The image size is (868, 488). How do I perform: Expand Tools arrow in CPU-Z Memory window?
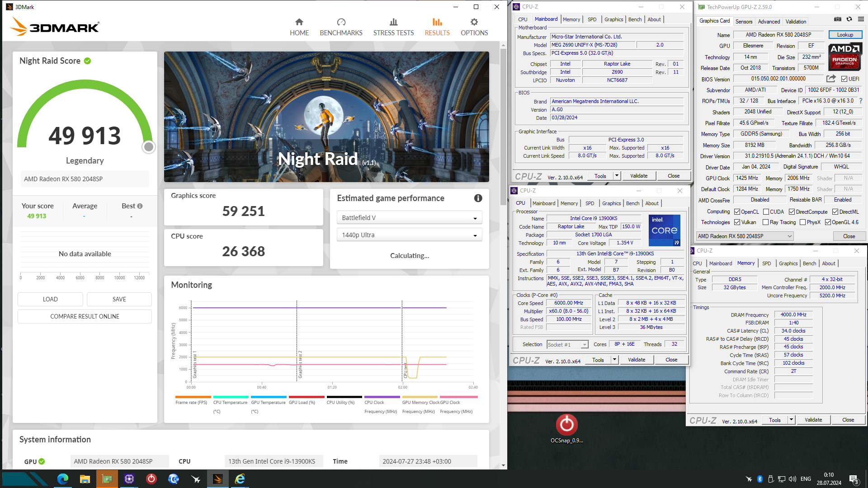pos(791,420)
